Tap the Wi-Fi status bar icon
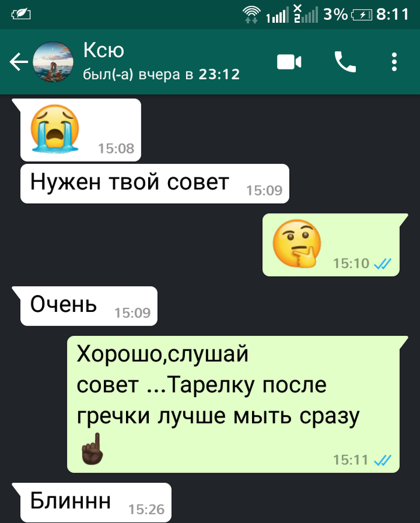 [x=251, y=14]
